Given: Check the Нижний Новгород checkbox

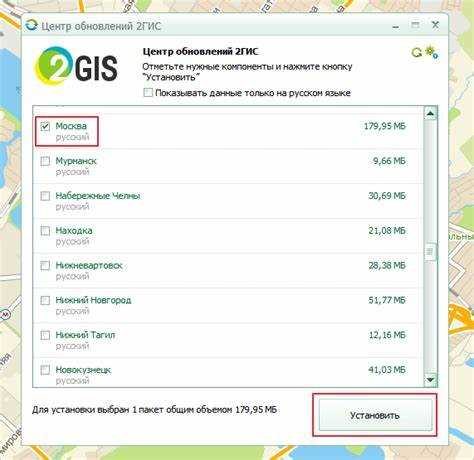Looking at the screenshot, I should click(45, 300).
